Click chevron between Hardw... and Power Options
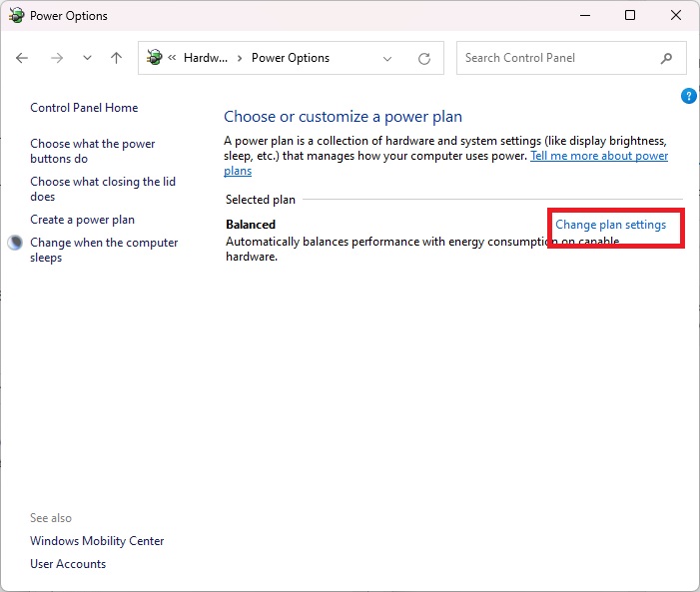700x592 pixels. (240, 59)
